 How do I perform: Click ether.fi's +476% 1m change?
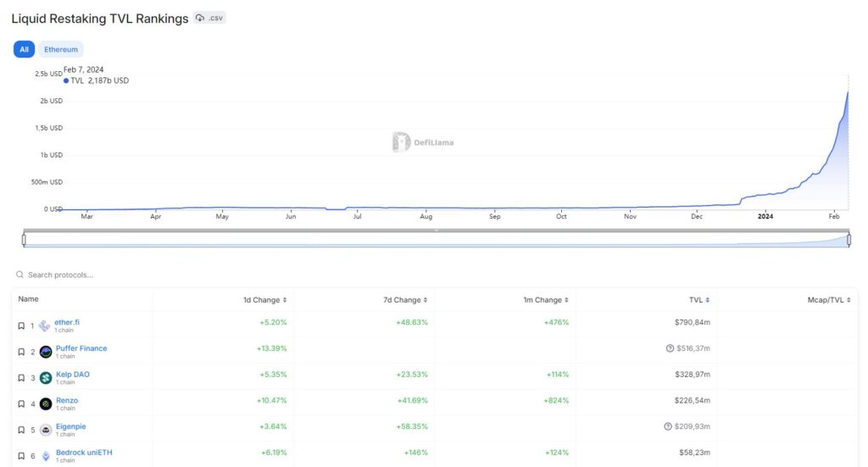pos(556,322)
